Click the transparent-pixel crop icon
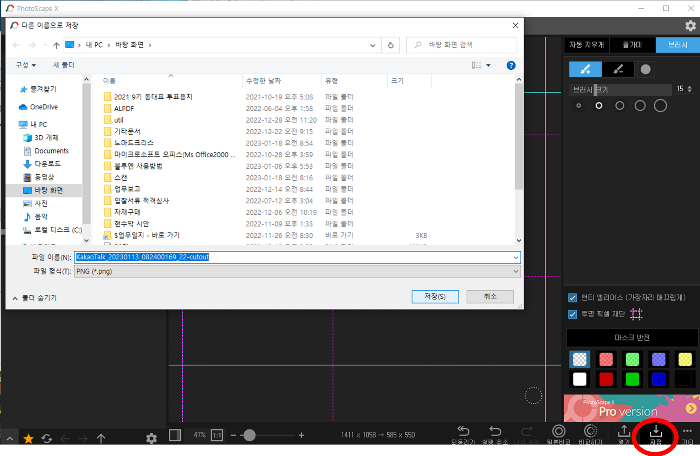Viewport: 700px width, 456px height. [636, 314]
